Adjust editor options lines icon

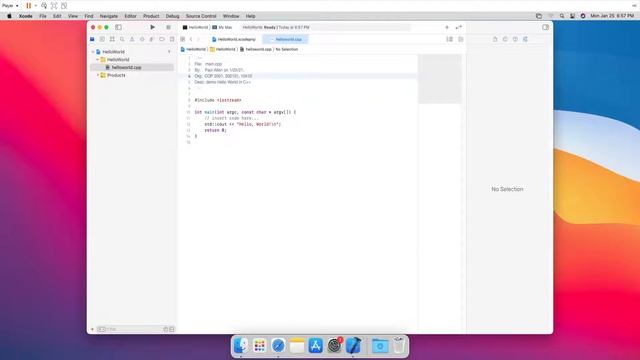pos(449,39)
